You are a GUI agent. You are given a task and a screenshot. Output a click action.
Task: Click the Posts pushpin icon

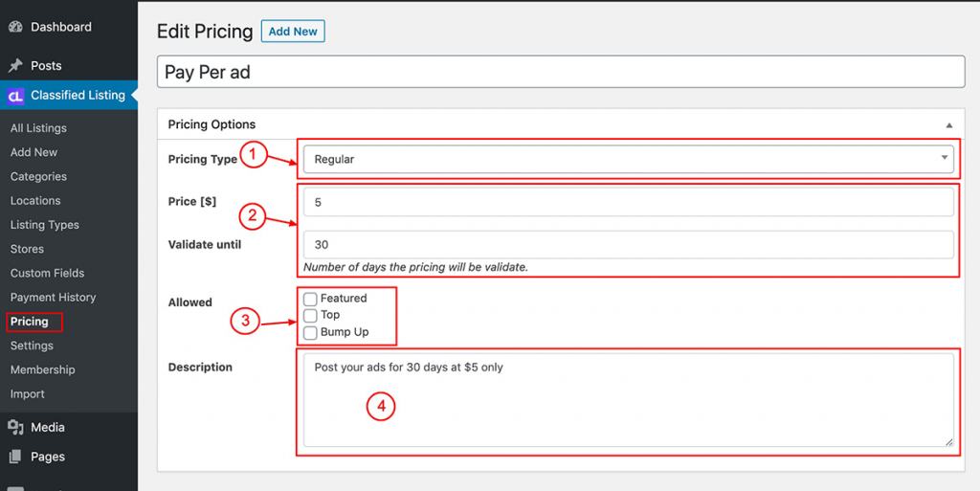[15, 66]
